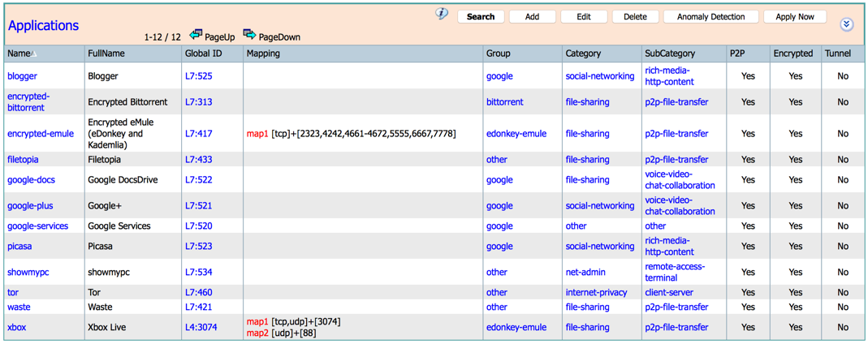
Task: Click the Delete button
Action: pyautogui.click(x=635, y=16)
